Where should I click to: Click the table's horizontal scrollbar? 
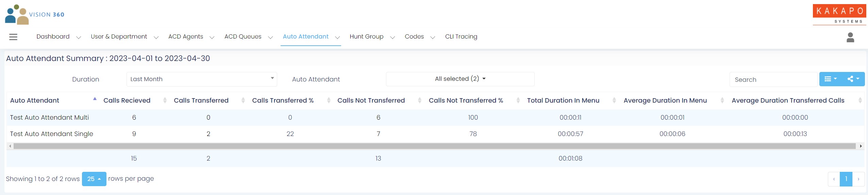pos(435,146)
